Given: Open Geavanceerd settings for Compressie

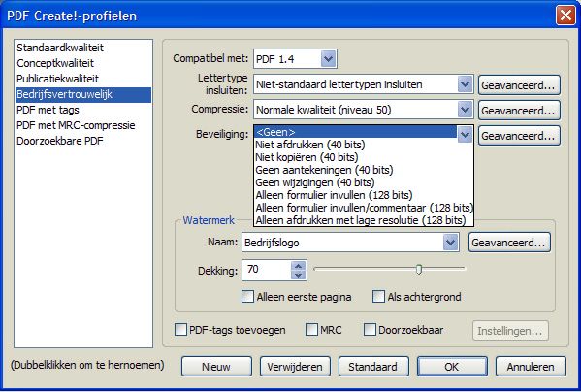Looking at the screenshot, I should click(519, 111).
